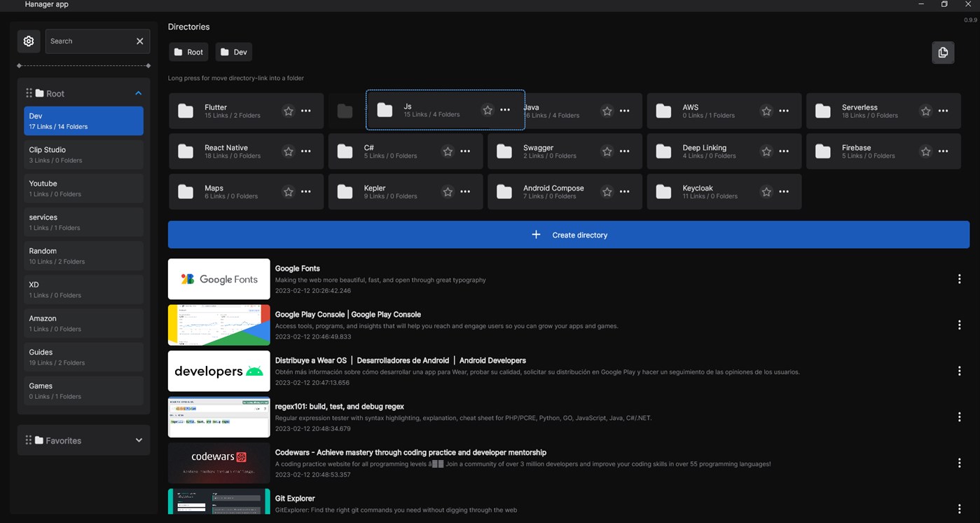Viewport: 980px width, 523px height.
Task: Star the AWS directory
Action: click(766, 111)
